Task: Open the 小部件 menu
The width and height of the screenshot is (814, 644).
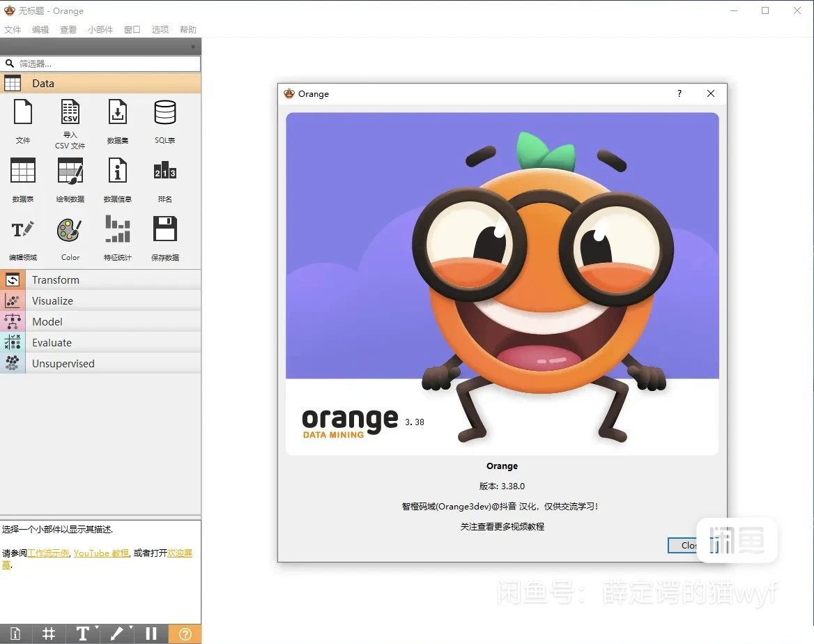Action: coord(100,30)
